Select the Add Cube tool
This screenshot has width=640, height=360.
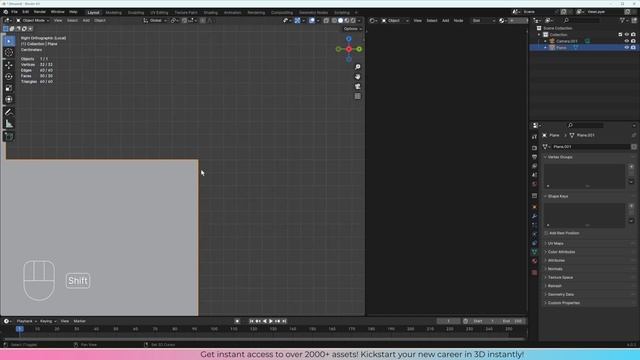9,137
